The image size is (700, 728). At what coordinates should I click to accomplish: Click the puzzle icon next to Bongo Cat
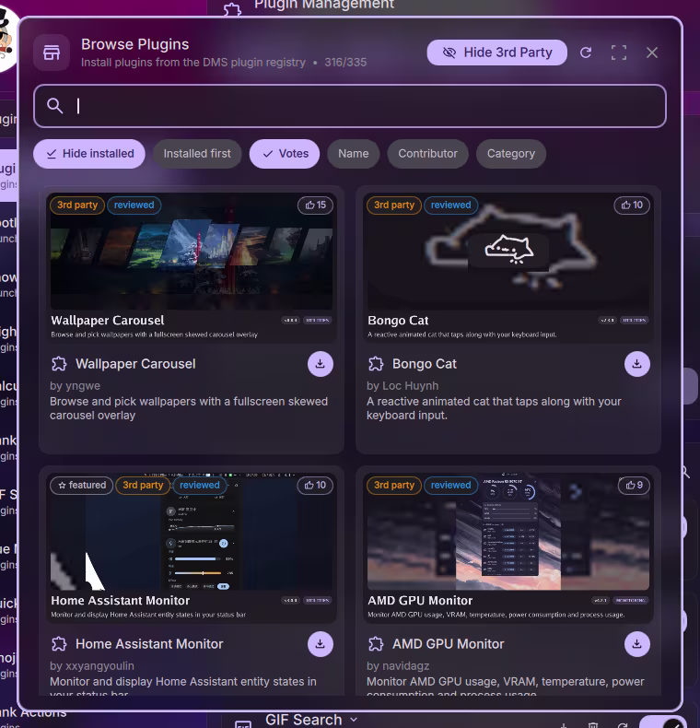pos(376,363)
